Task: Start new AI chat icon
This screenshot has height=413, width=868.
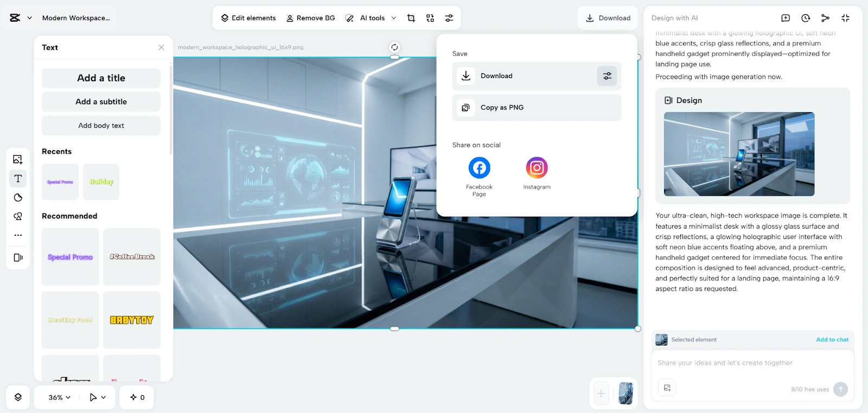Action: coord(786,18)
